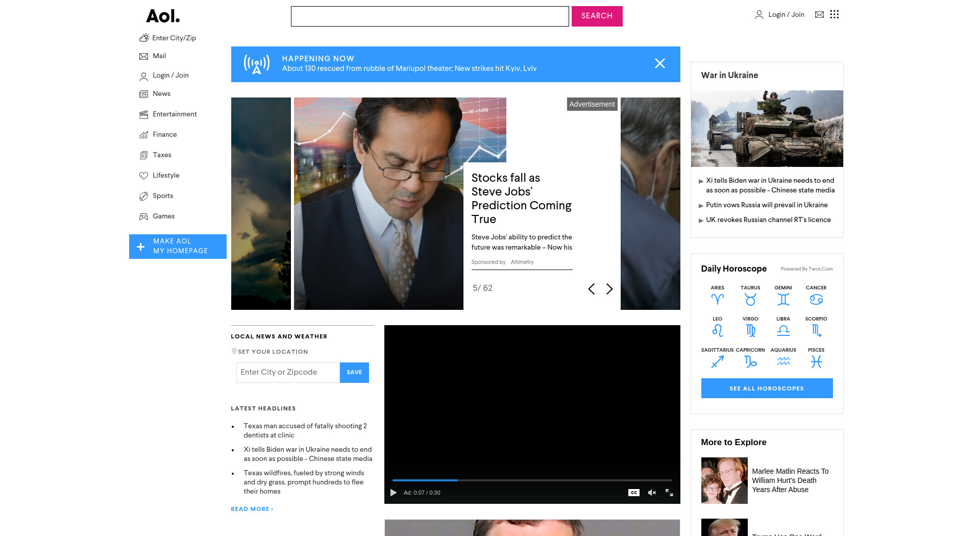The image size is (980, 536).
Task: Click MAKE AOL MY HOMEPAGE button
Action: coord(178,247)
